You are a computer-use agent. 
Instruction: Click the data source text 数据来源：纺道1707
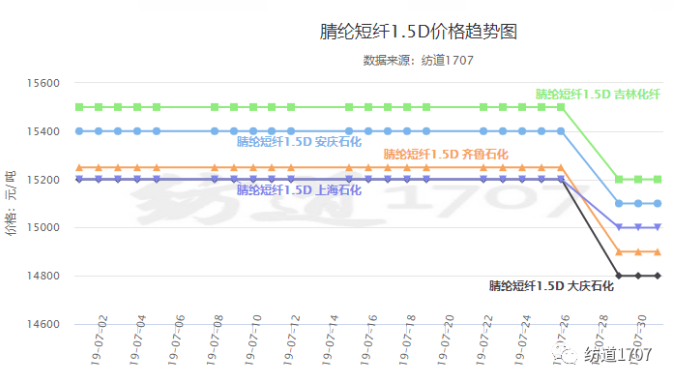(x=418, y=60)
